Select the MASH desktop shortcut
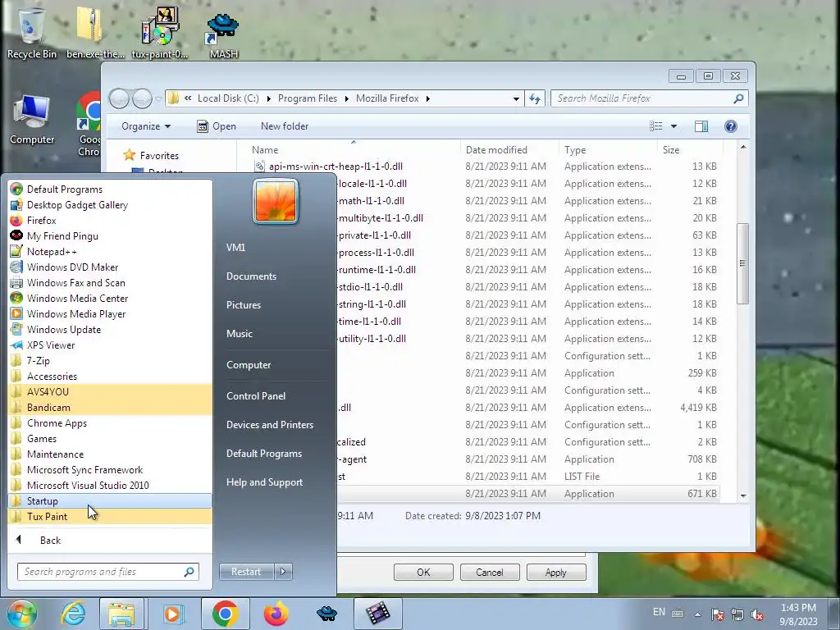Image resolution: width=840 pixels, height=630 pixels. click(223, 35)
